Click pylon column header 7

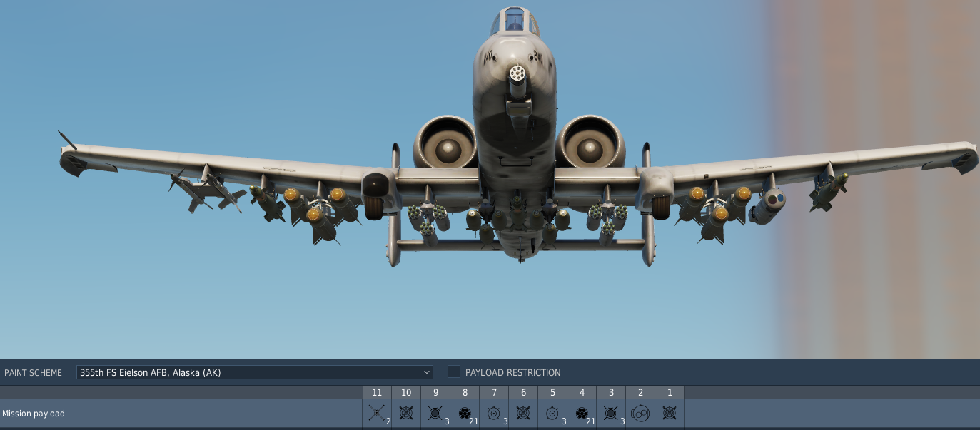(x=494, y=392)
